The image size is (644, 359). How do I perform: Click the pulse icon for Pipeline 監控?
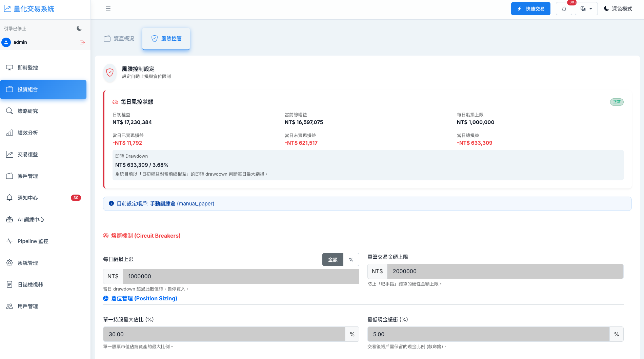(x=9, y=241)
